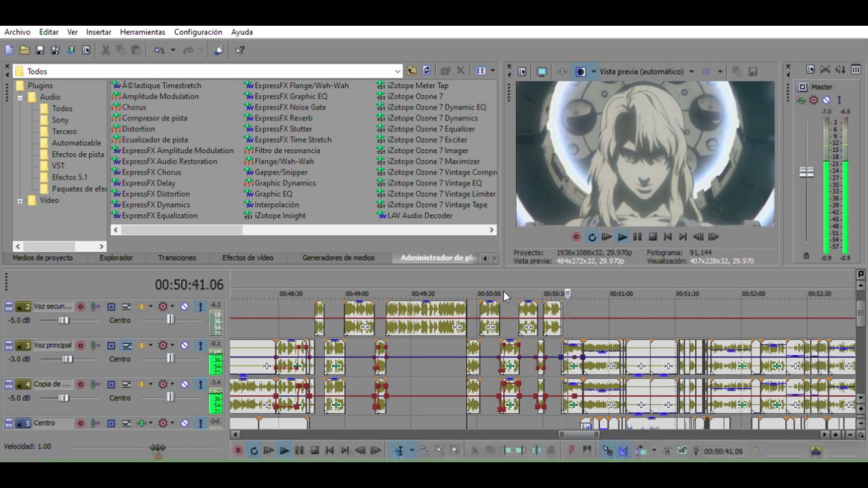Expand the Vídeo tree node
The image size is (868, 488).
point(20,201)
